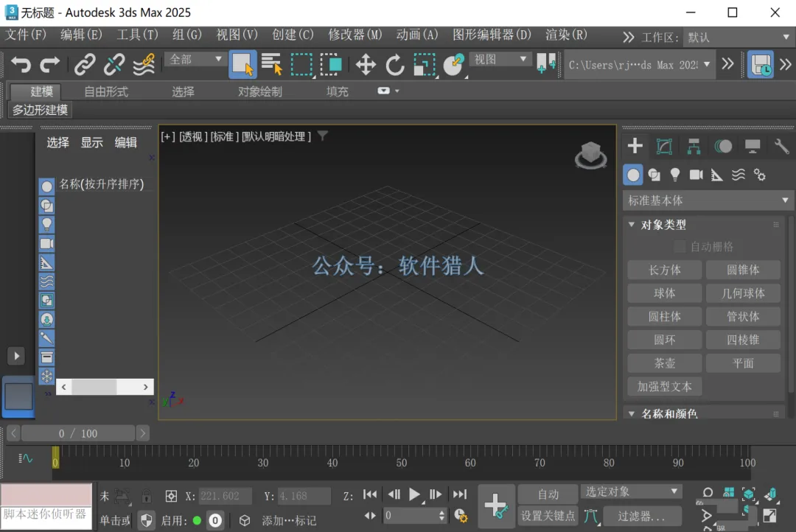The height and width of the screenshot is (532, 796).
Task: Toggle frozen objects display snowflake filter
Action: 46,376
